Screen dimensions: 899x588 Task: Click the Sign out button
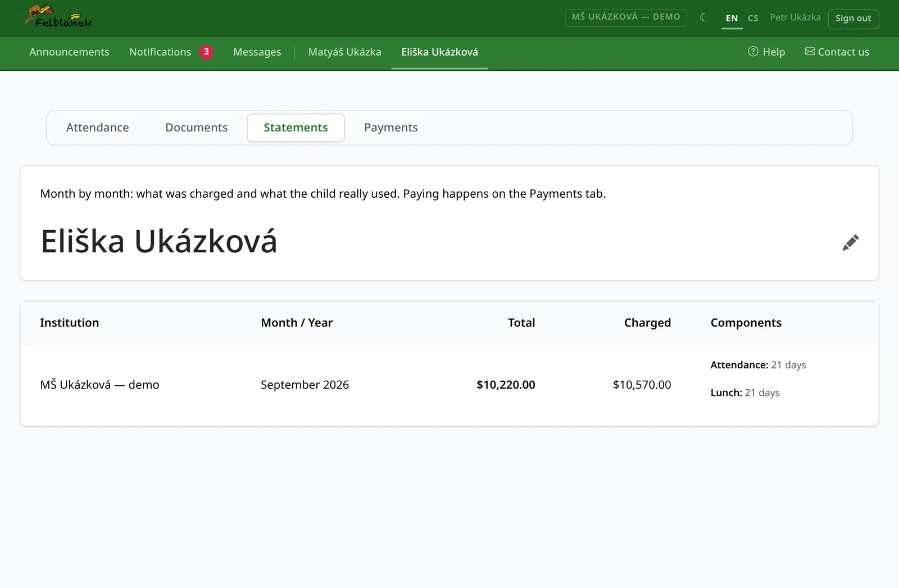pyautogui.click(x=853, y=18)
